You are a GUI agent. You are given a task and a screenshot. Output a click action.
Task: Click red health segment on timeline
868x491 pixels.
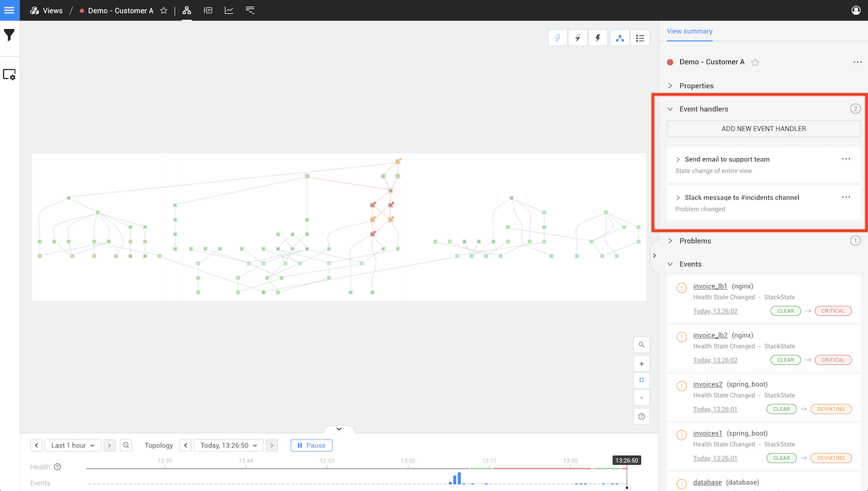542,468
